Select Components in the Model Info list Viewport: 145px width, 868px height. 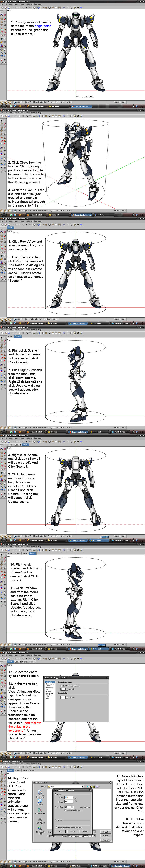(x=50, y=684)
